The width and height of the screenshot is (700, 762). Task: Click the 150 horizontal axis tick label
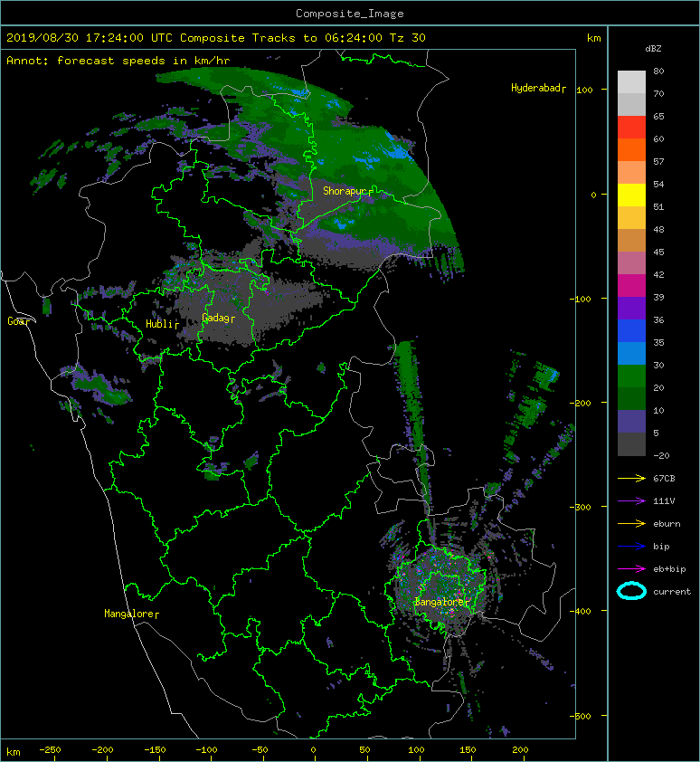point(468,749)
